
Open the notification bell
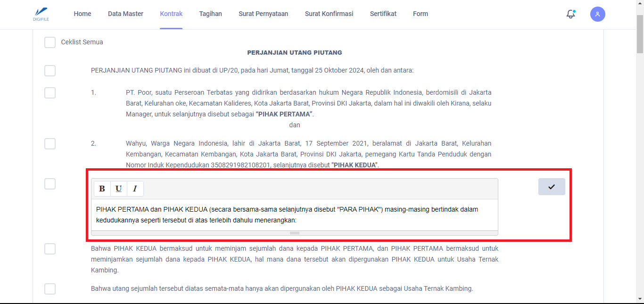pyautogui.click(x=570, y=14)
